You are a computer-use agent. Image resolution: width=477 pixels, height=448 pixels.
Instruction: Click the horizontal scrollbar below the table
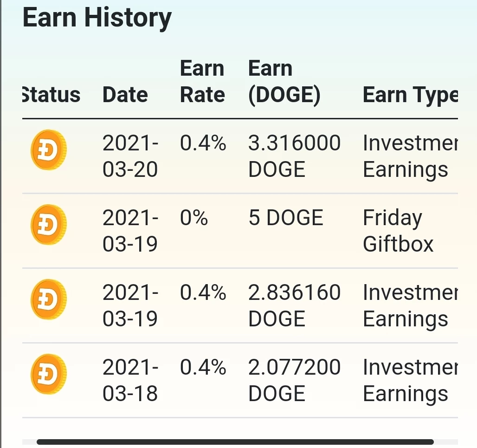(x=235, y=442)
